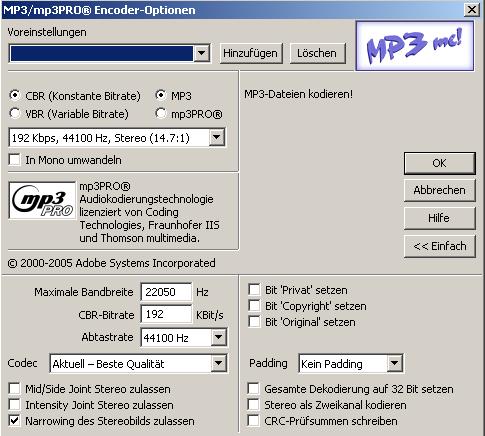This screenshot has height=436, width=485.
Task: Enable In Mono umwandeln checkbox
Action: coord(15,160)
